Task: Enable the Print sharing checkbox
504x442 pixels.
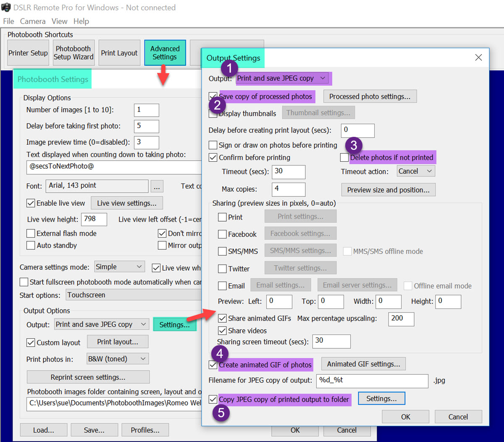Action: [223, 217]
